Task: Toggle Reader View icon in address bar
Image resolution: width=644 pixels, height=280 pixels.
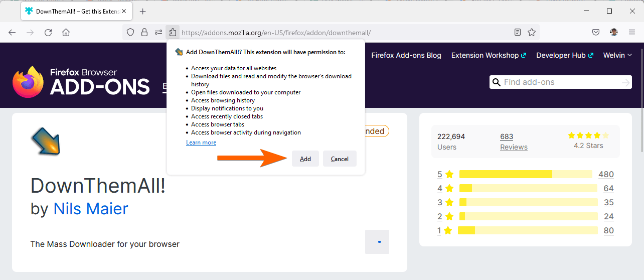Action: (518, 33)
